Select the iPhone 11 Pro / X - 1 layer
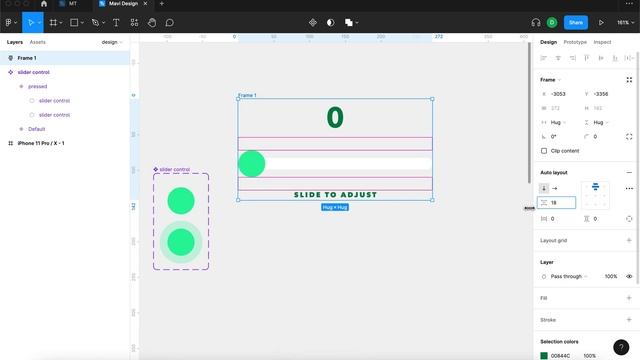 [x=41, y=144]
